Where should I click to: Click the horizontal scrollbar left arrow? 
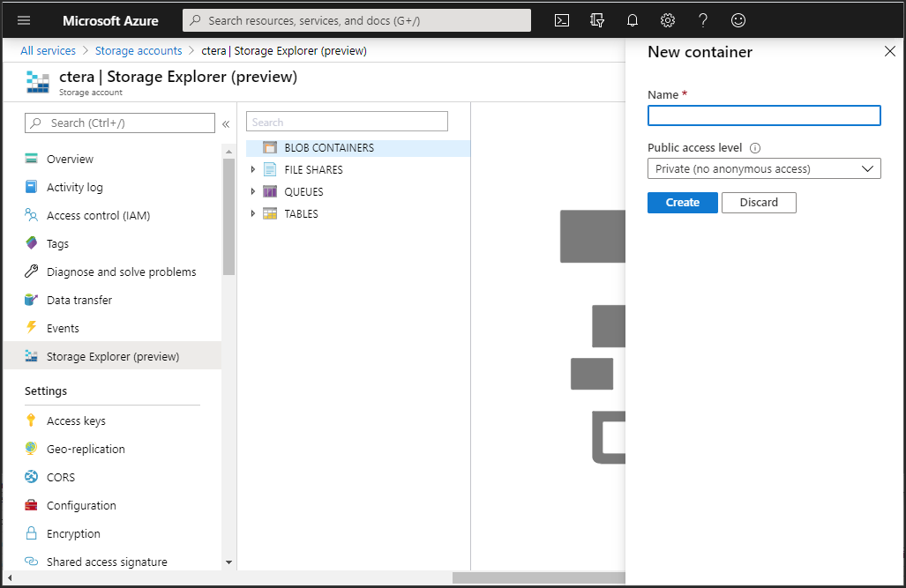pos(9,577)
